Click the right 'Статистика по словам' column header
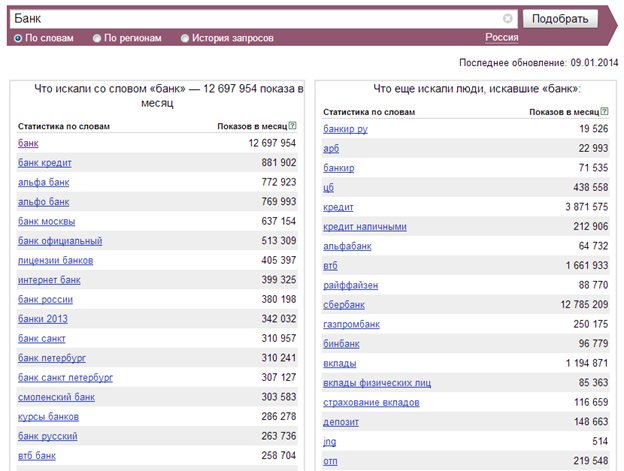Screen dimensions: 624x471 [x=369, y=112]
